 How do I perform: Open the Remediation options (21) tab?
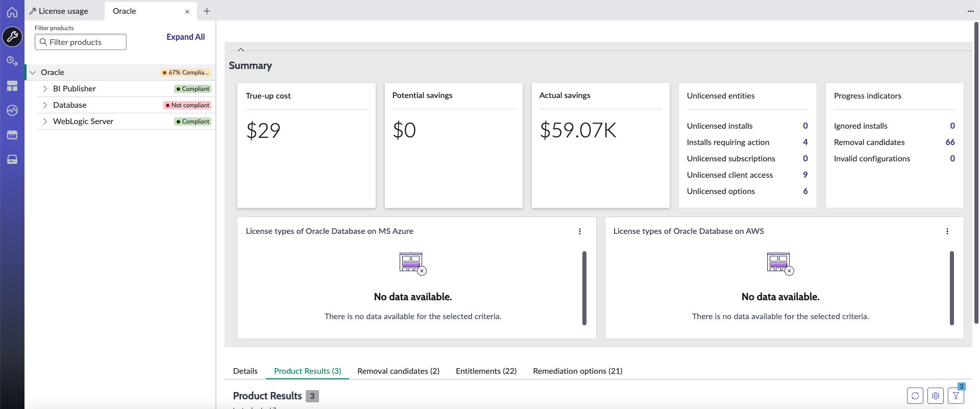click(x=578, y=371)
